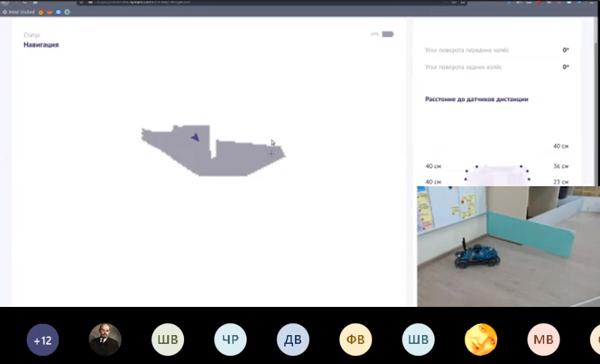Viewport: 600px width, 364px height.
Task: Click the 36 см sensor reading
Action: (560, 167)
